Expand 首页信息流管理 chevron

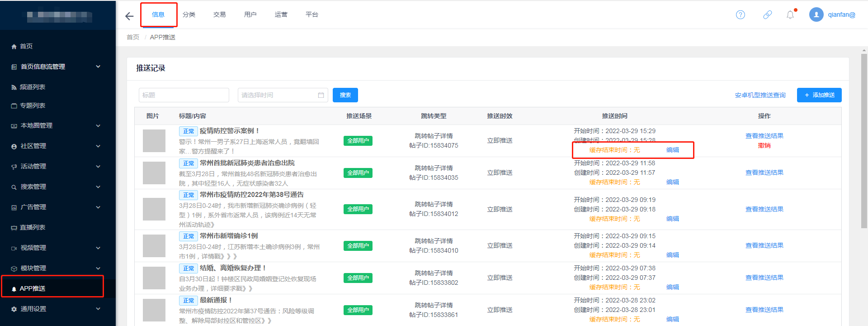(98, 67)
